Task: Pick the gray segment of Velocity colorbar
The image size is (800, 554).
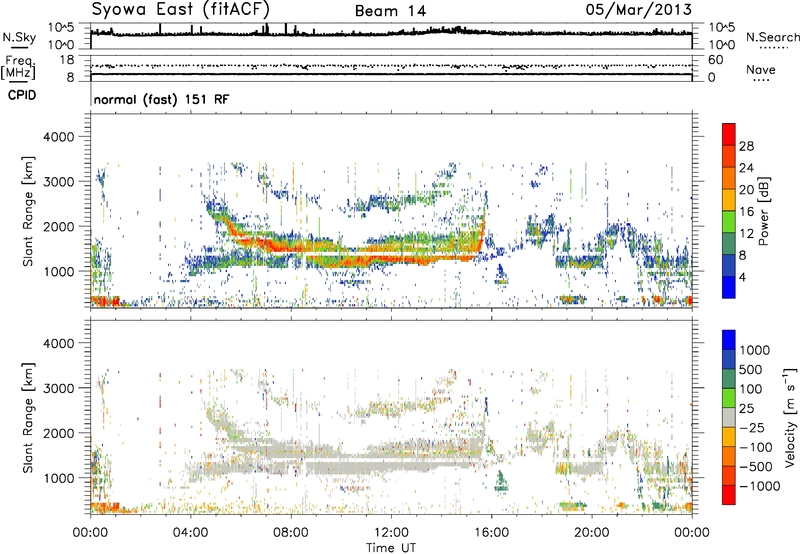Action: (729, 417)
